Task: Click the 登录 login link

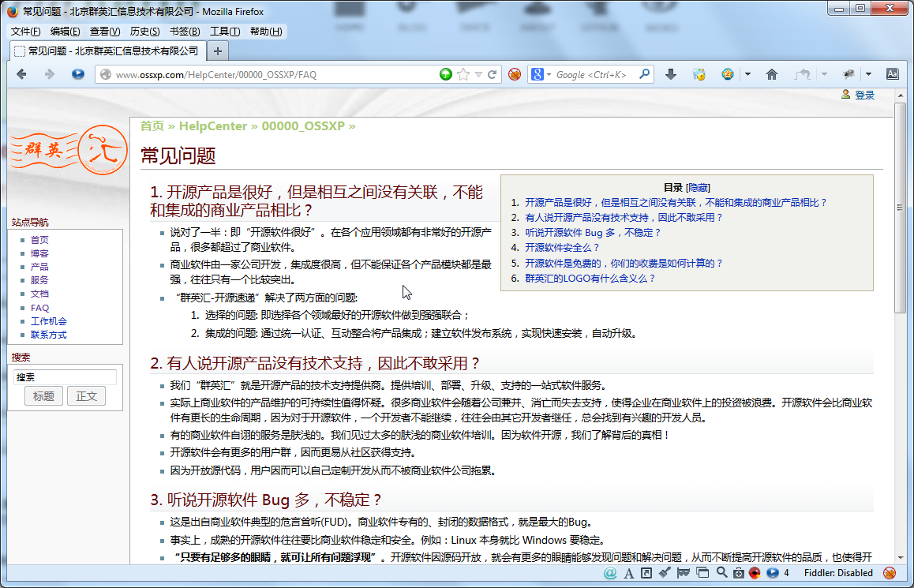Action: 864,95
